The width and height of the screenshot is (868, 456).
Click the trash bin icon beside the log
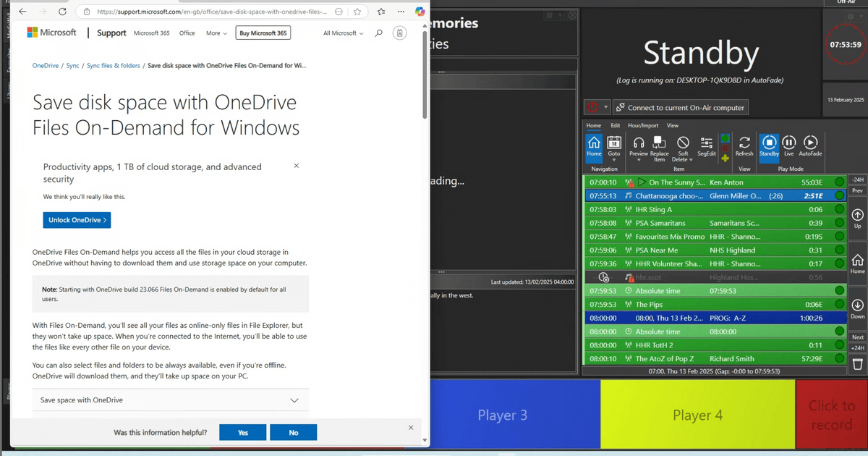857,363
